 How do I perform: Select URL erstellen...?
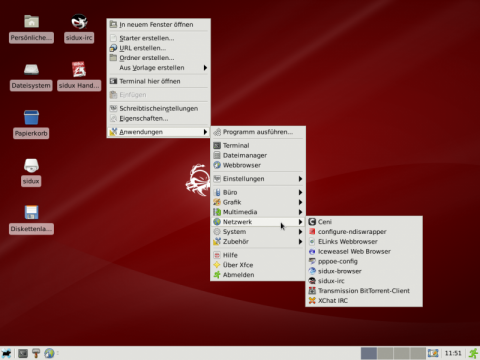click(158, 48)
